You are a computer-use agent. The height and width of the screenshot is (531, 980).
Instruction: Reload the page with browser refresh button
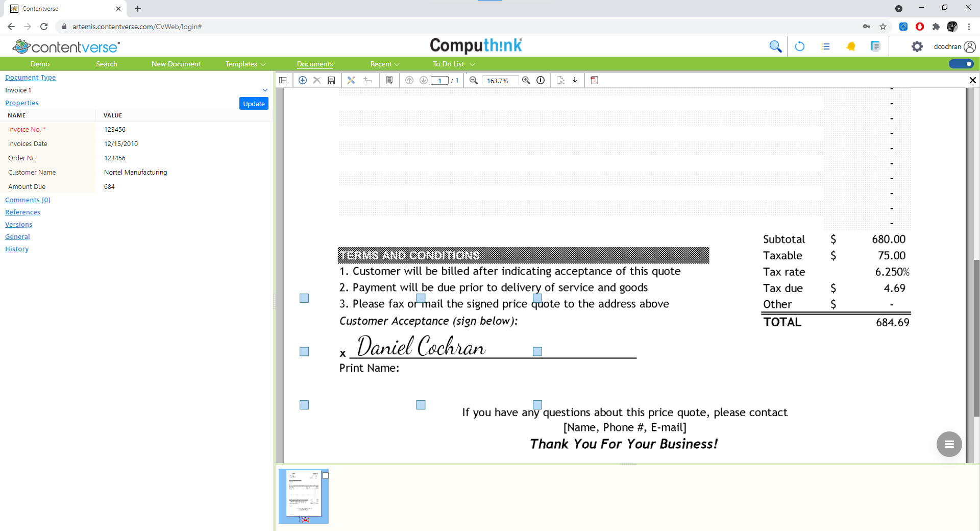tap(44, 27)
